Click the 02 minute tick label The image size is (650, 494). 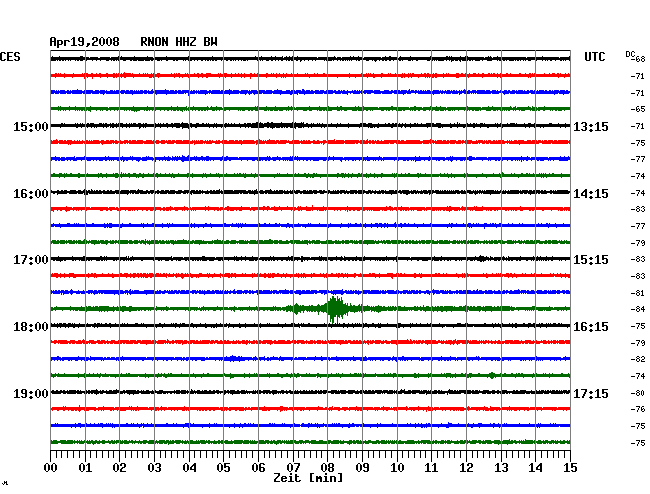tap(119, 467)
